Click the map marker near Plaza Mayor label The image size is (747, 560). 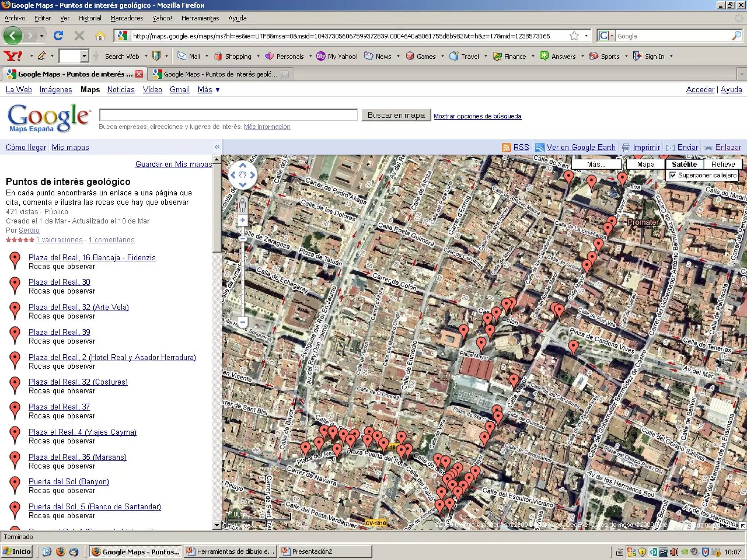click(481, 345)
